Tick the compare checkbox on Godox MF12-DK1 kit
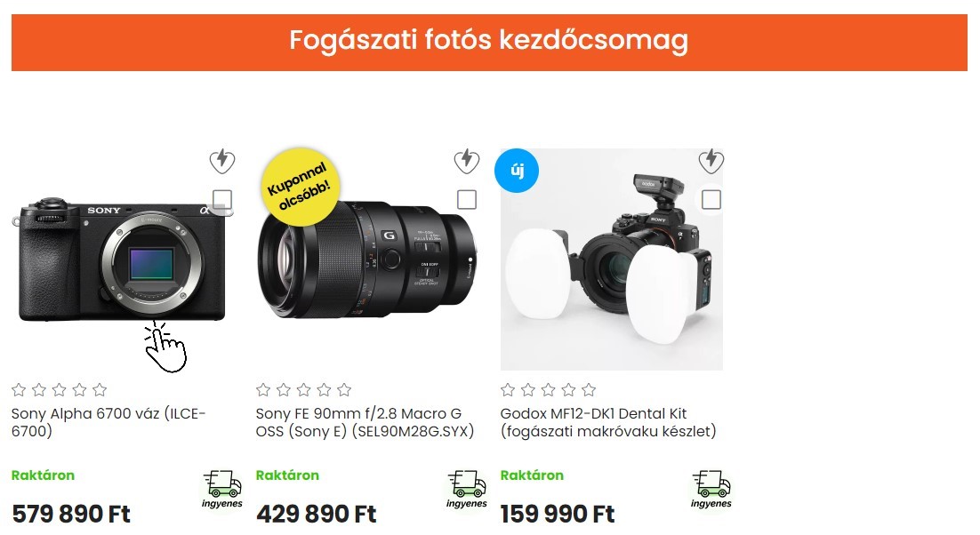 click(711, 200)
